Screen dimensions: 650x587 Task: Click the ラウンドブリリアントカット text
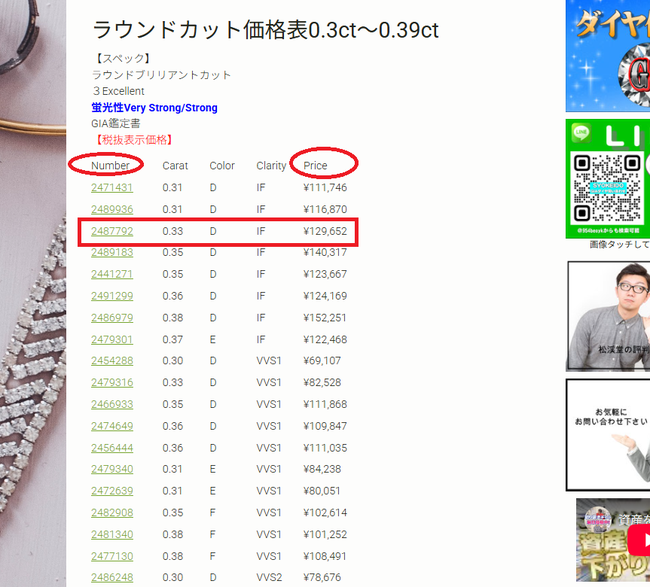click(161, 75)
